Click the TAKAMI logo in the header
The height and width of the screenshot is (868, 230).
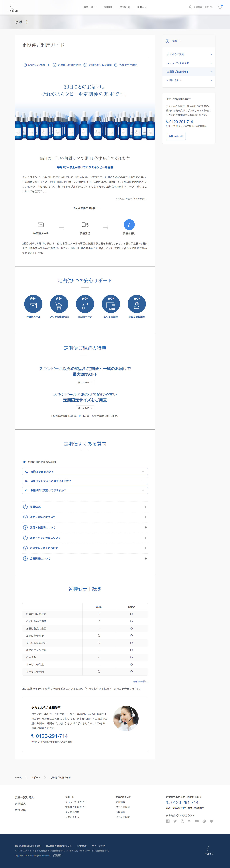coord(13,7)
